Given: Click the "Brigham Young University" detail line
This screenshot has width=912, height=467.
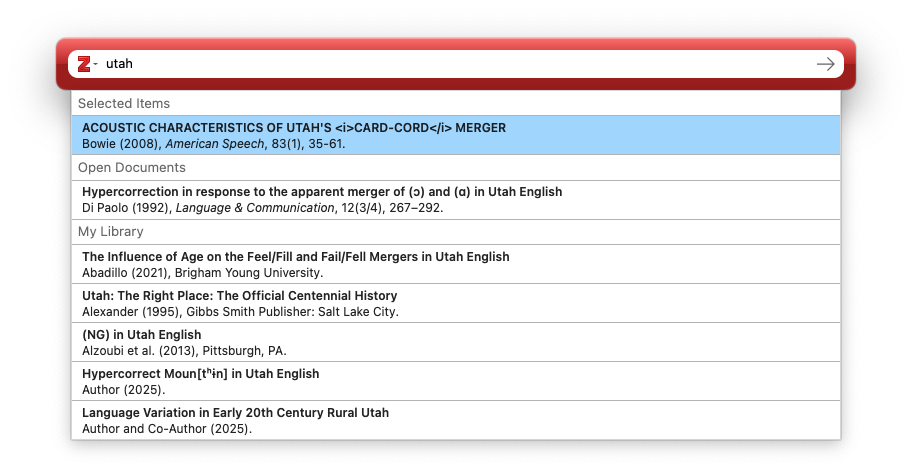Looking at the screenshot, I should tap(249, 273).
